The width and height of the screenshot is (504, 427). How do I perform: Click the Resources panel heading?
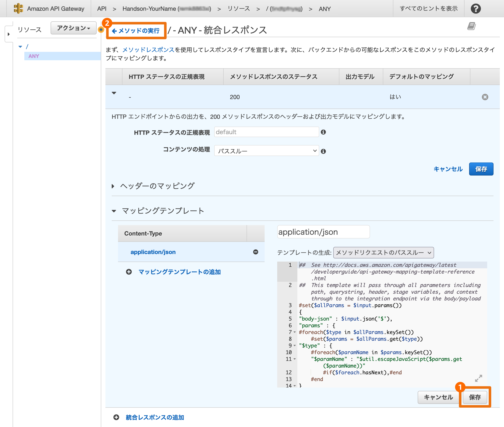tap(30, 30)
